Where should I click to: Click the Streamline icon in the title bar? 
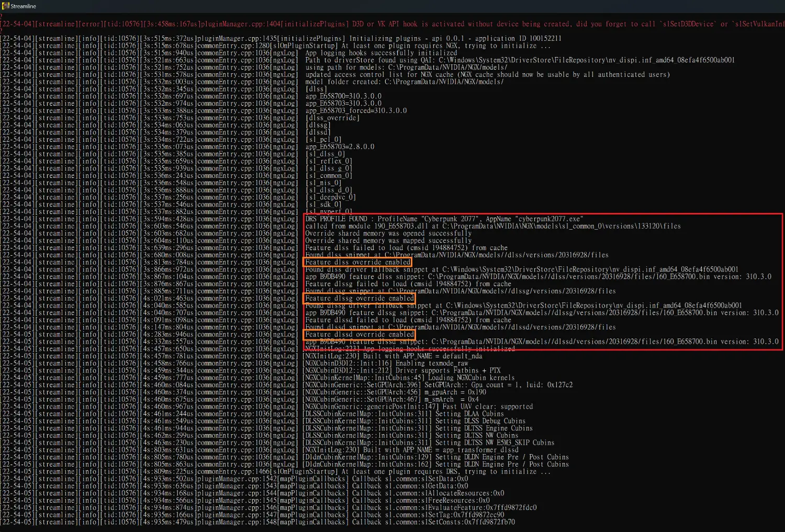(x=6, y=6)
